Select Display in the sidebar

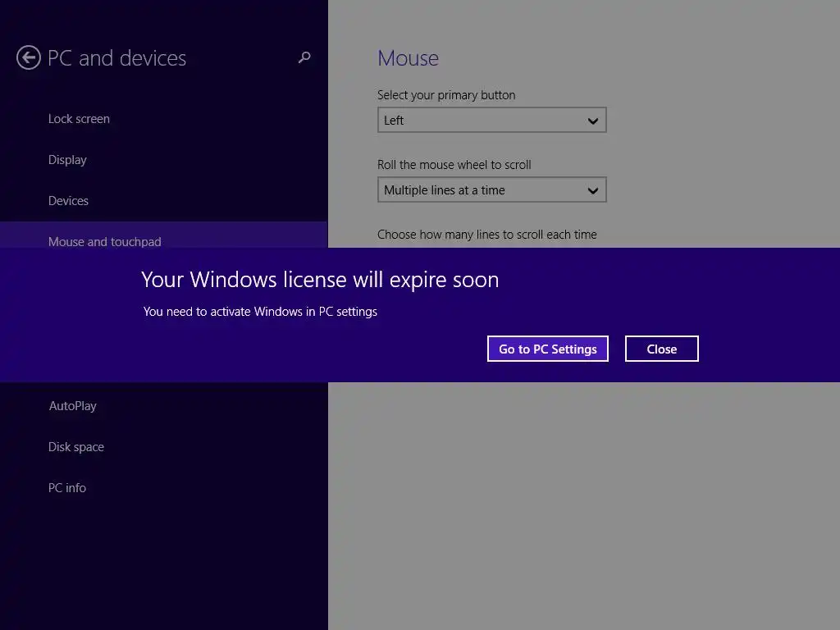pyautogui.click(x=67, y=160)
